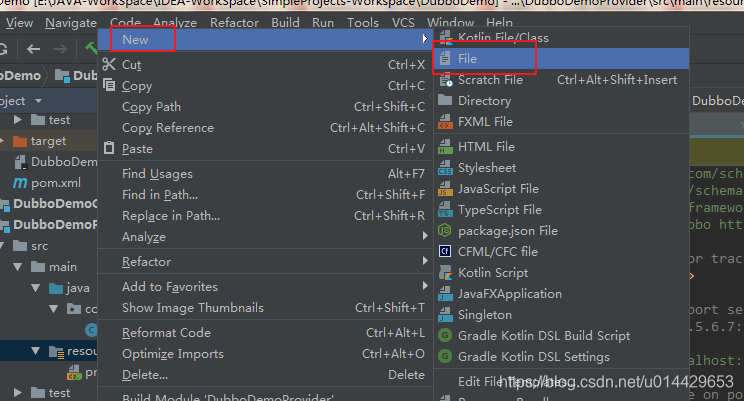Select Optimize Imports entry
744x401 pixels.
pos(265,354)
